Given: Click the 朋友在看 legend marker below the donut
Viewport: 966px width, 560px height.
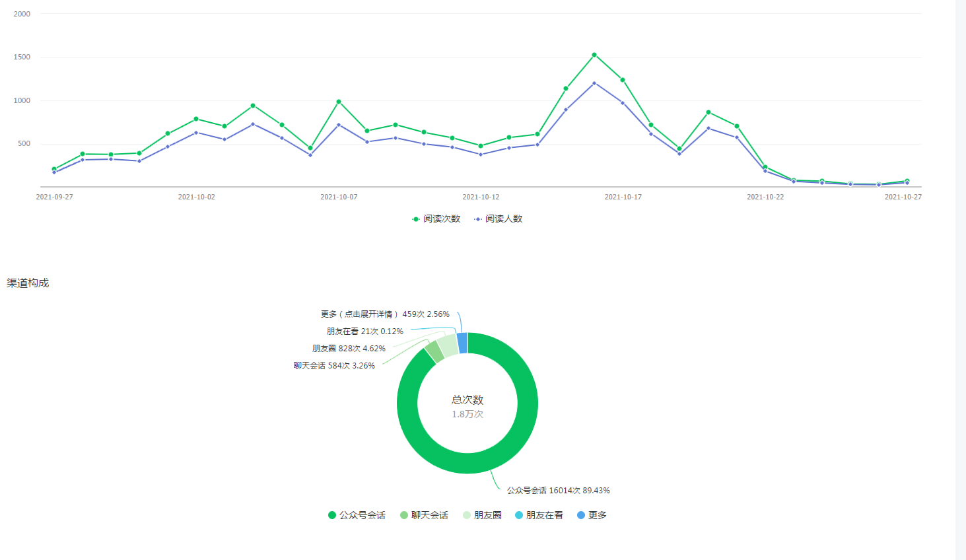Looking at the screenshot, I should point(519,515).
